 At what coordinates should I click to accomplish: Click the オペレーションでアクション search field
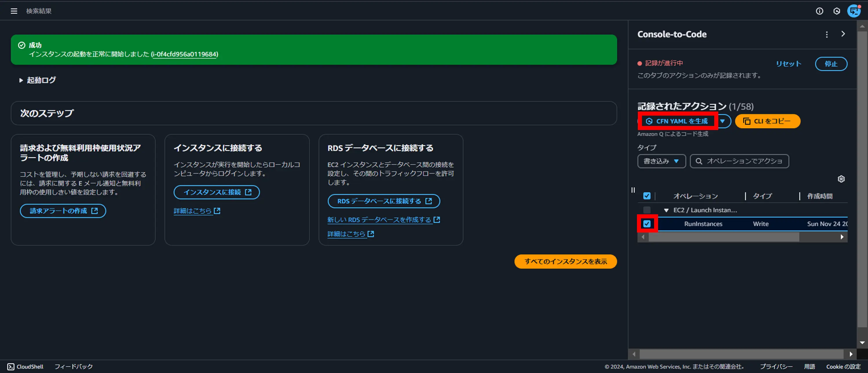[x=739, y=161]
